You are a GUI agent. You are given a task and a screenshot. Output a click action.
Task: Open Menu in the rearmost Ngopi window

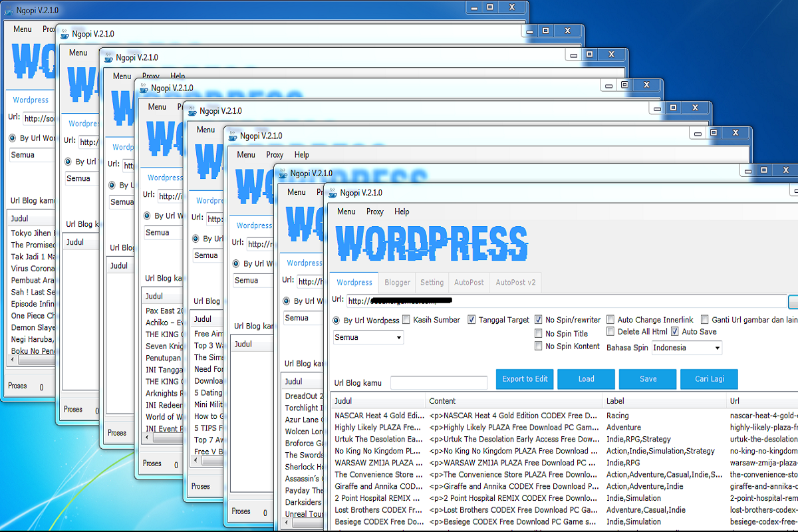tap(23, 29)
